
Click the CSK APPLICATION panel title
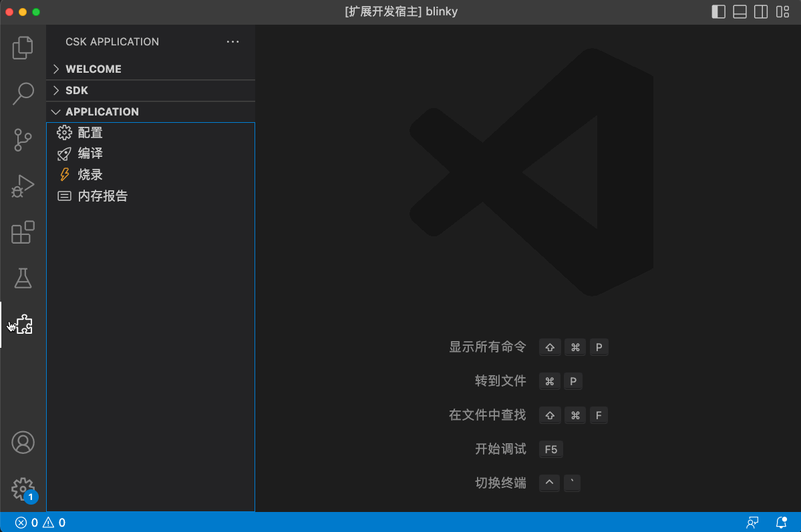point(112,42)
